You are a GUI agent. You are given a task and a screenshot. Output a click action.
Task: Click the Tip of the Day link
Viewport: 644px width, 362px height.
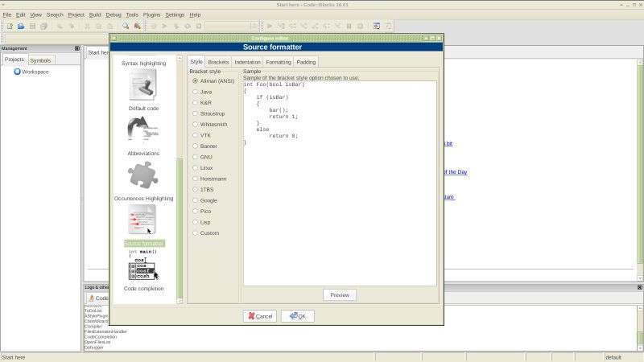point(455,172)
